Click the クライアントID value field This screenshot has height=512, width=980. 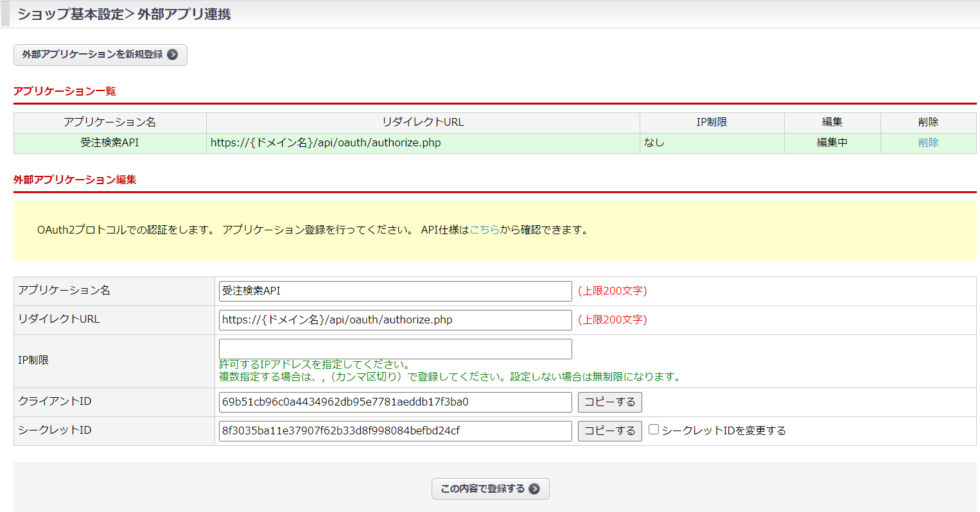[x=395, y=402]
